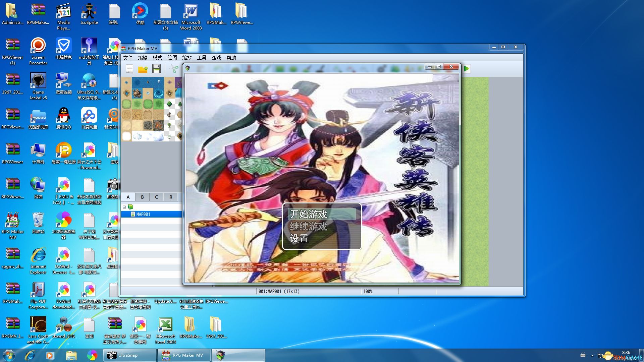Open the 编辑 menu
Viewport: 644px width, 362px height.
coord(143,58)
